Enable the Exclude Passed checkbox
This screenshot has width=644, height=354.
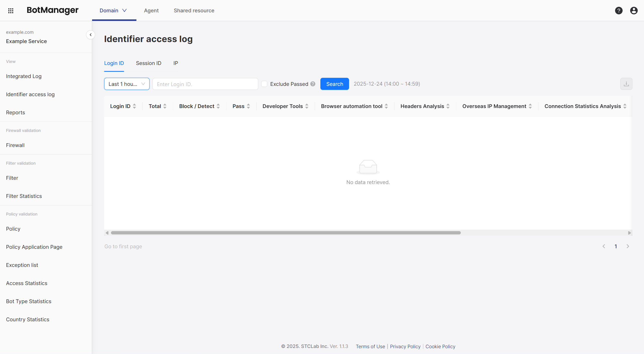[264, 84]
